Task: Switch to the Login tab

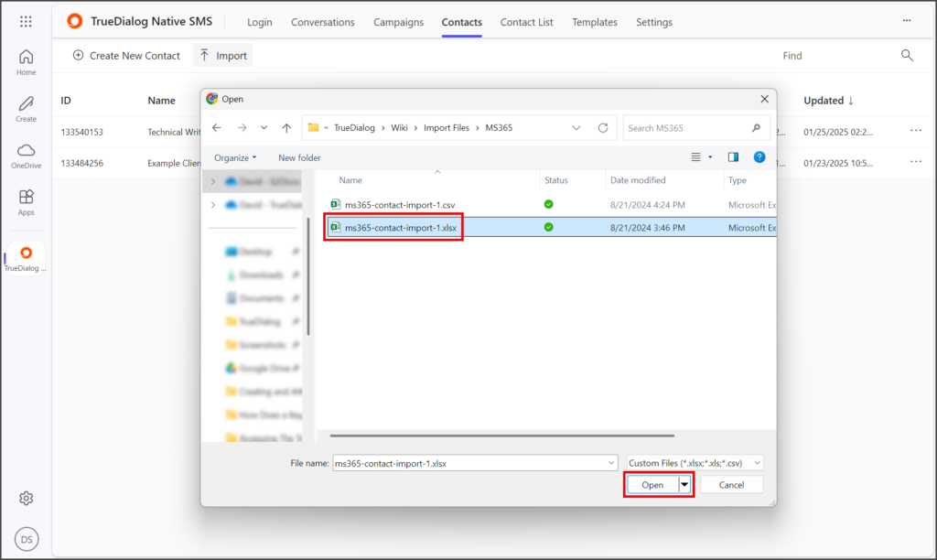Action: (259, 22)
